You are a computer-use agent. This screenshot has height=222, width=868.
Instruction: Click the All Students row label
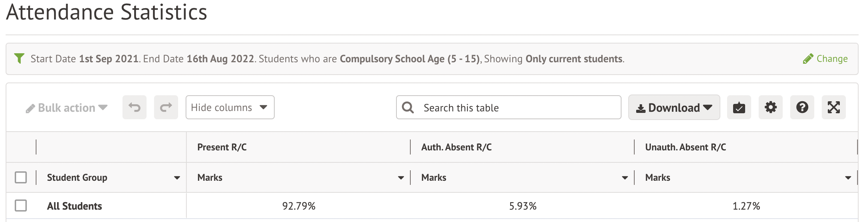[74, 206]
